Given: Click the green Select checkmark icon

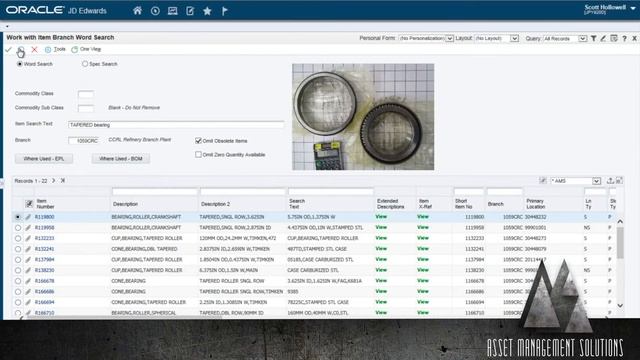Looking at the screenshot, I should coord(8,49).
